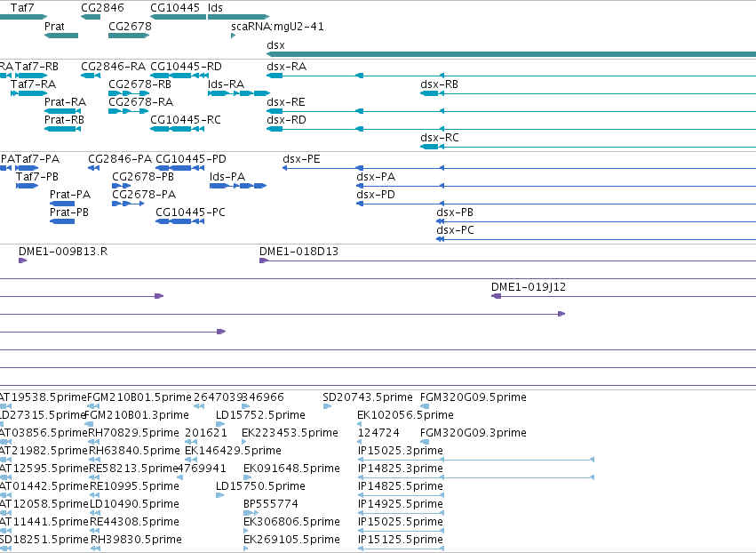756x553 pixels.
Task: Select the dsx-PB protein label
Action: coord(455,212)
